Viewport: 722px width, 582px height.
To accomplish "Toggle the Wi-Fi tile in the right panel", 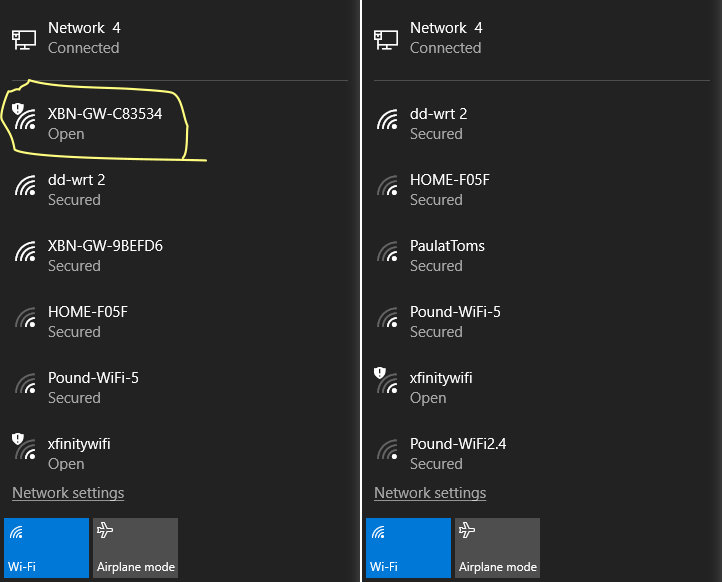I will pyautogui.click(x=408, y=547).
